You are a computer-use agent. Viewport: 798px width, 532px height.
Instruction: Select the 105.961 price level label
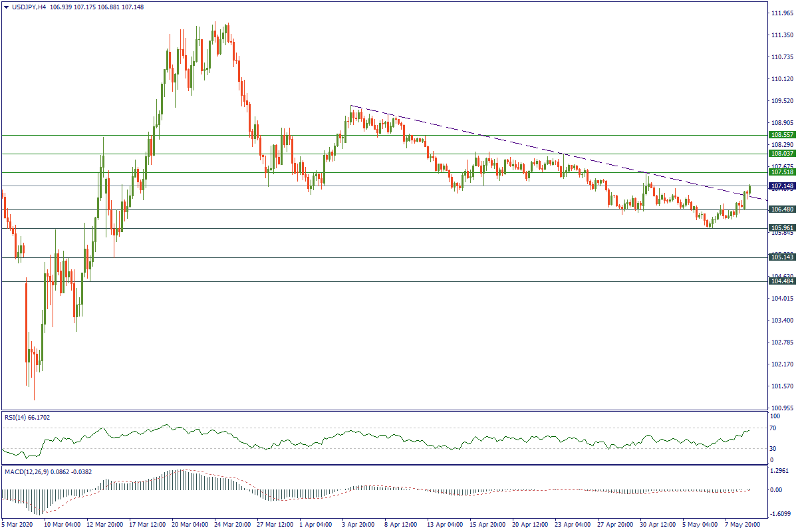[782, 228]
